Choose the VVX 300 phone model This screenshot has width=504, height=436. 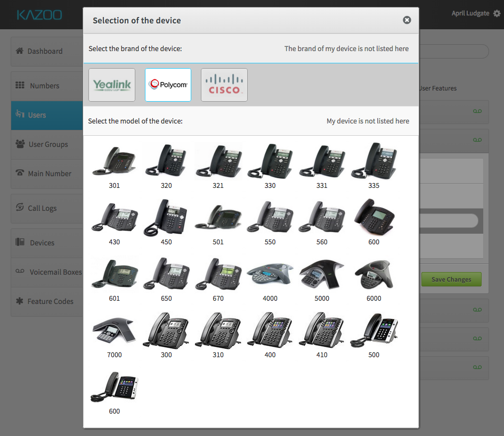coord(166,335)
